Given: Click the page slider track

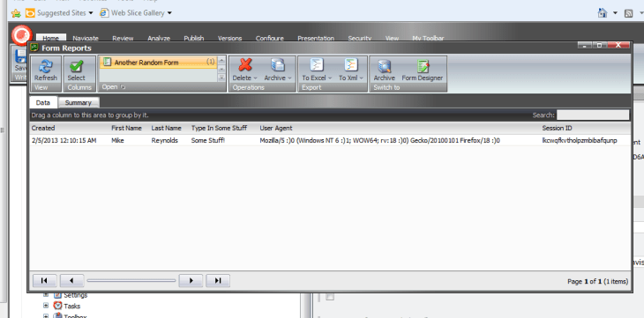Looking at the screenshot, I should 131,281.
